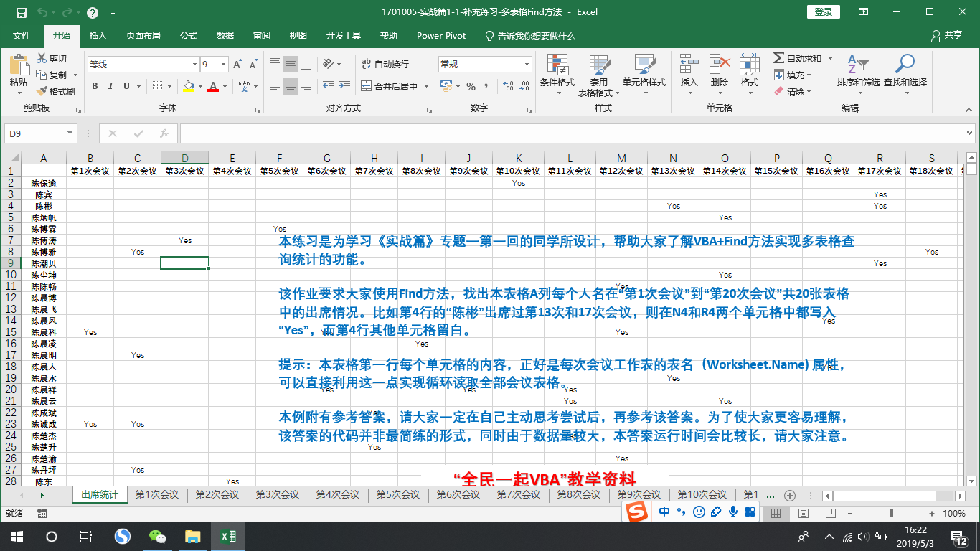
Task: Click the comma style icon
Action: (x=488, y=86)
